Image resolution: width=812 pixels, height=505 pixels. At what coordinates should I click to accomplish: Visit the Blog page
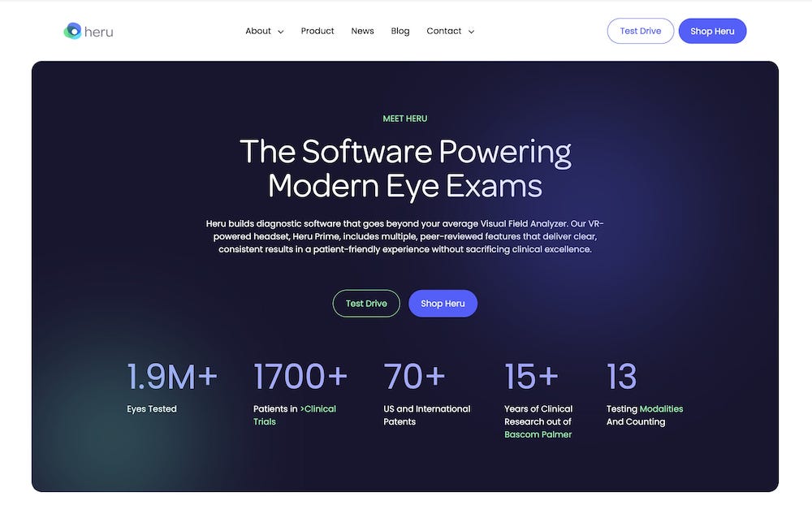pos(400,31)
